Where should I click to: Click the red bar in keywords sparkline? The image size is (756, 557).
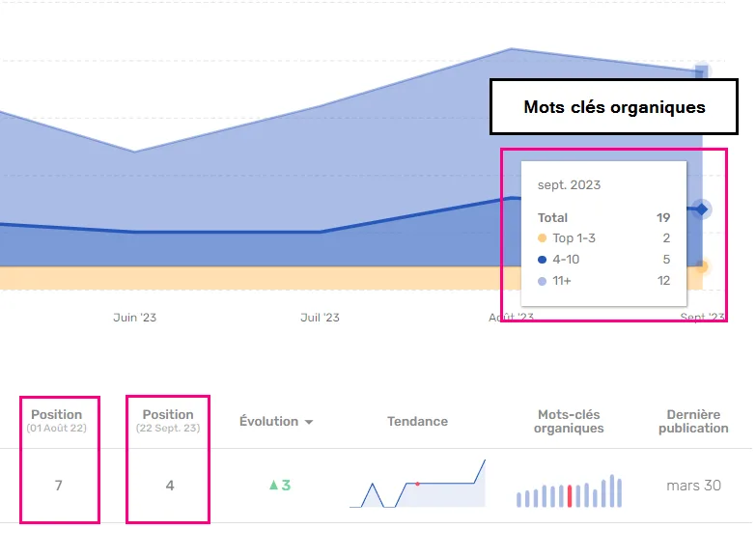tap(570, 496)
